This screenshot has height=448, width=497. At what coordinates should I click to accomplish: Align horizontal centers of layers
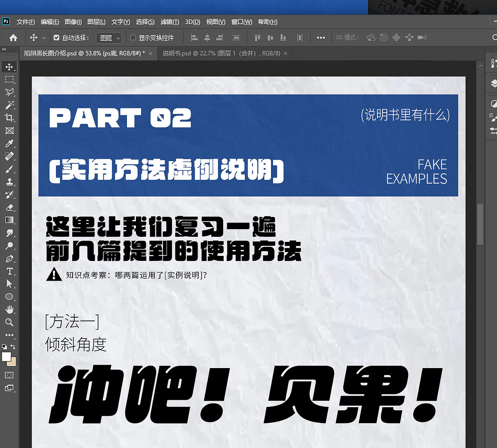[207, 38]
